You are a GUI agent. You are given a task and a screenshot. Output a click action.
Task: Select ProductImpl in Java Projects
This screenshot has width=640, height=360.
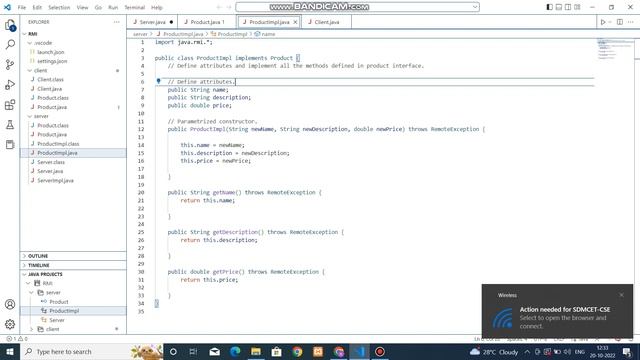[x=64, y=311]
